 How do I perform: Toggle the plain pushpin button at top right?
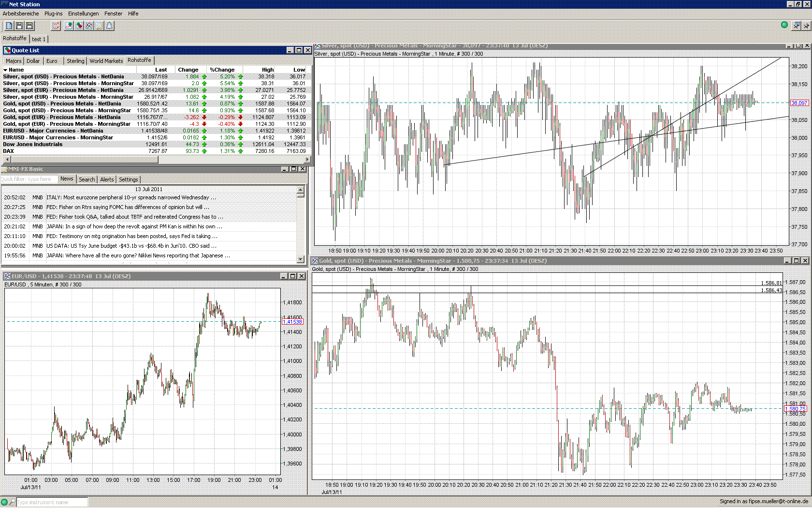click(x=806, y=25)
